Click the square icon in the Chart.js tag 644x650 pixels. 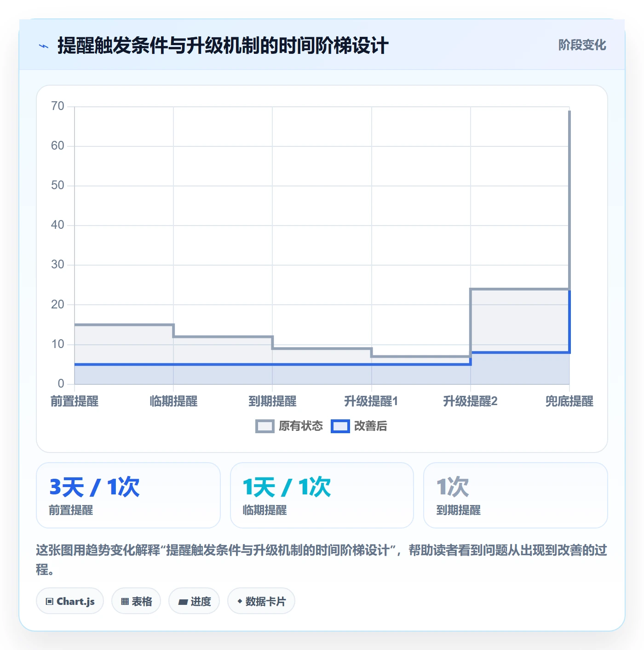click(50, 602)
